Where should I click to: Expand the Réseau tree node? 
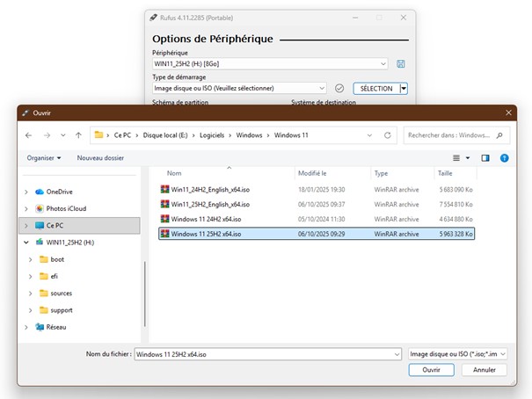click(x=26, y=328)
